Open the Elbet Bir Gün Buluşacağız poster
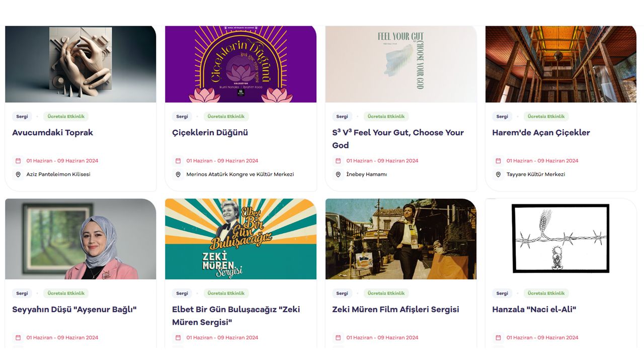 pos(240,239)
